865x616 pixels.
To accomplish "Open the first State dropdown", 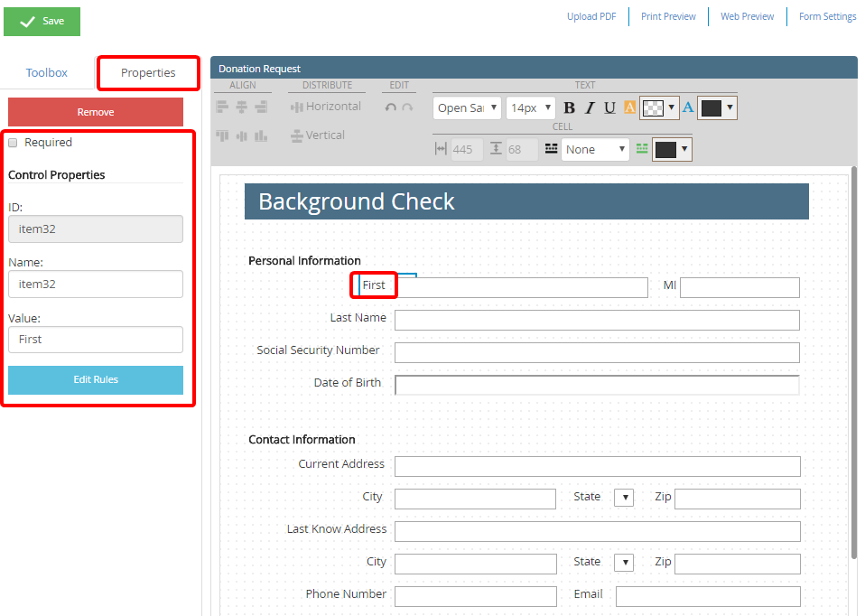I will point(624,498).
